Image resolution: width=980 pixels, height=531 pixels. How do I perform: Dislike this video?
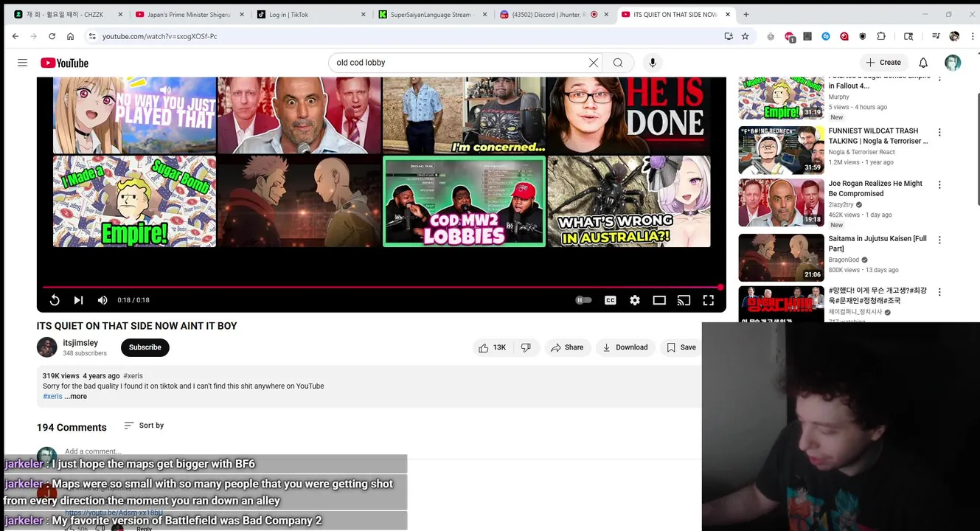click(x=527, y=347)
